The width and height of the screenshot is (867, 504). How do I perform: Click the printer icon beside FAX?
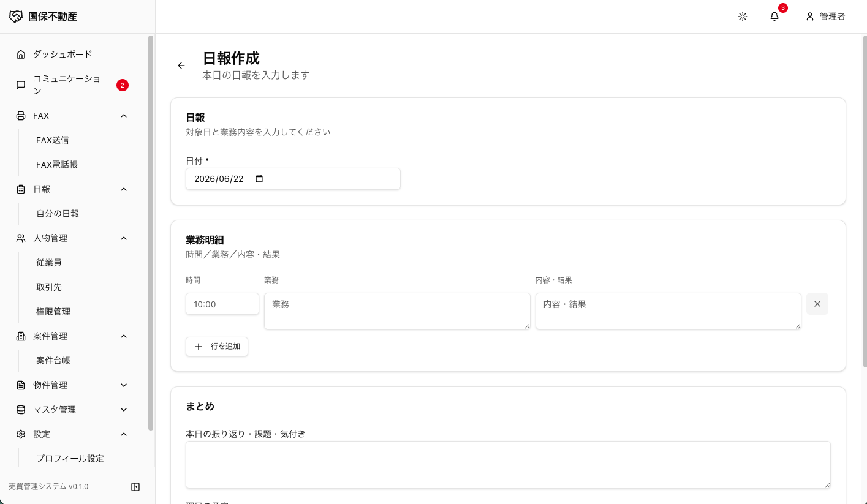(21, 116)
